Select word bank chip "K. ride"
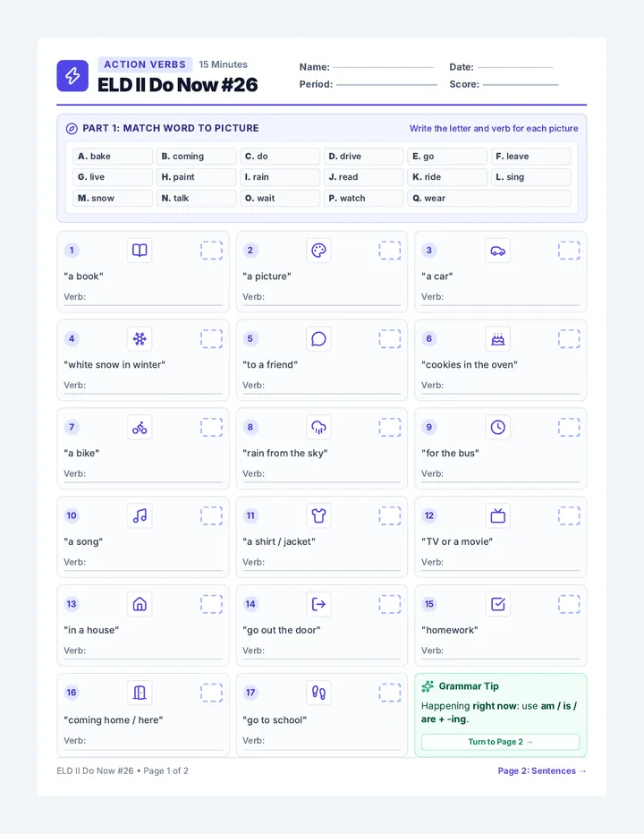The width and height of the screenshot is (644, 834). [x=447, y=177]
